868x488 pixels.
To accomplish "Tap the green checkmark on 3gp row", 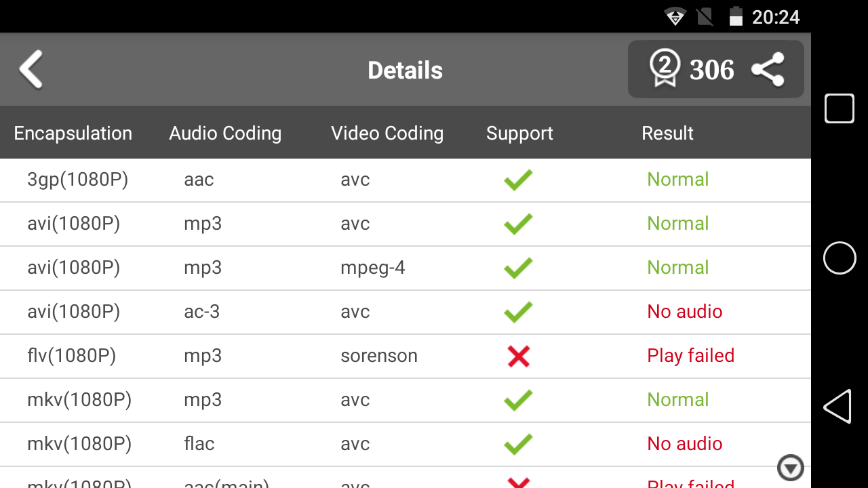I will click(518, 180).
